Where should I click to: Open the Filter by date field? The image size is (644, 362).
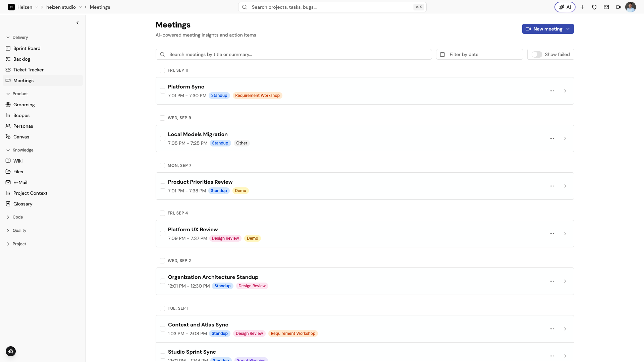pos(479,54)
